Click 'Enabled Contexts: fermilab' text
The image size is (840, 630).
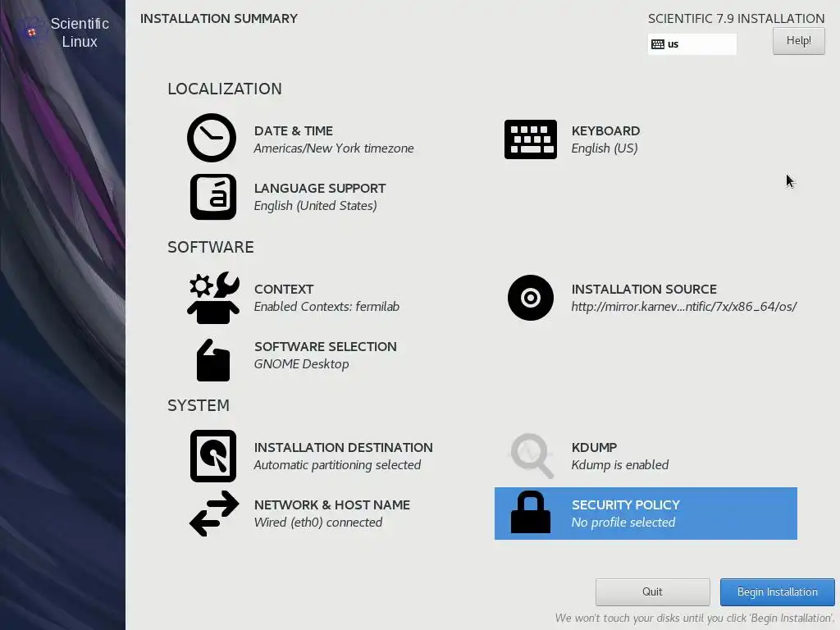[326, 307]
